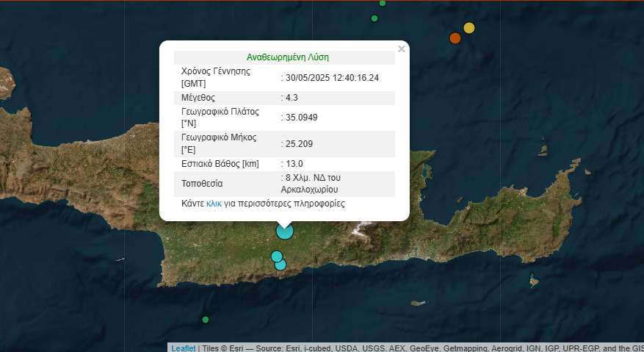
Task: Open the Leaflet attribution link
Action: pos(184,348)
